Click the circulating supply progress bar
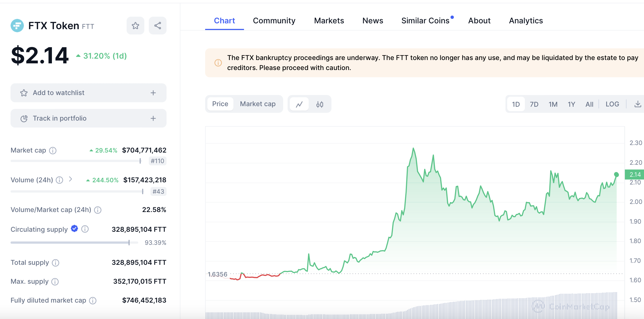This screenshot has width=644, height=319. point(74,243)
